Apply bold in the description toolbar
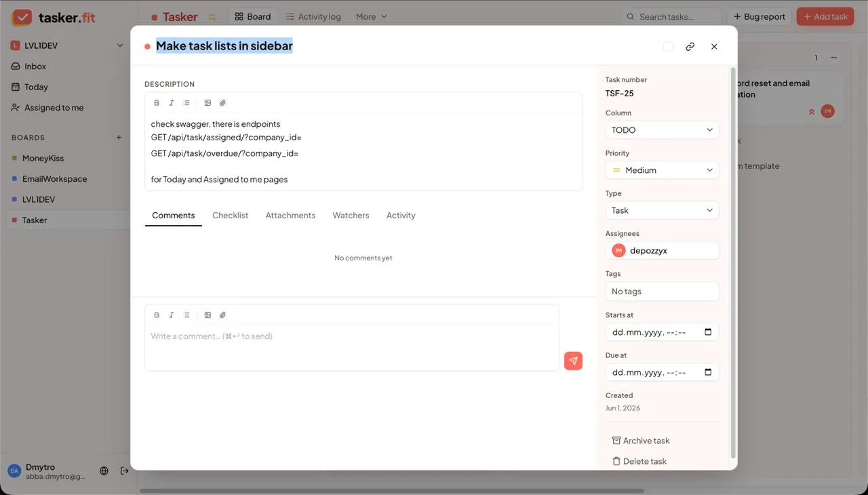The width and height of the screenshot is (868, 495). tap(157, 103)
